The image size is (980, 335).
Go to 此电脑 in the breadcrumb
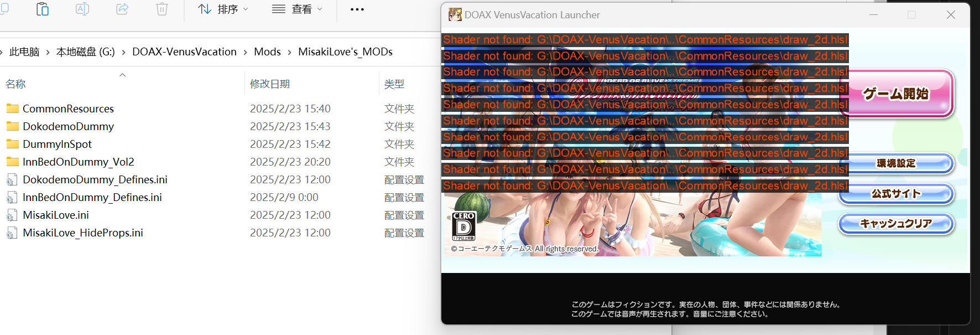coord(24,52)
